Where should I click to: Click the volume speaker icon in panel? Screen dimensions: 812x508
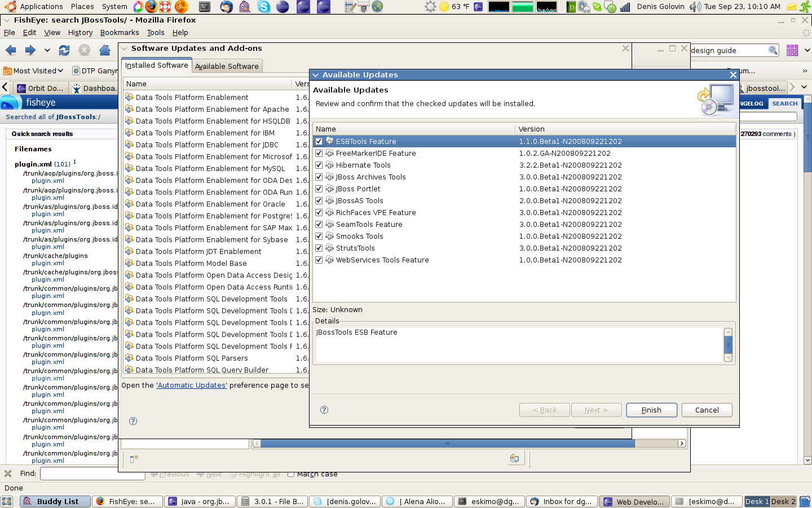(695, 7)
